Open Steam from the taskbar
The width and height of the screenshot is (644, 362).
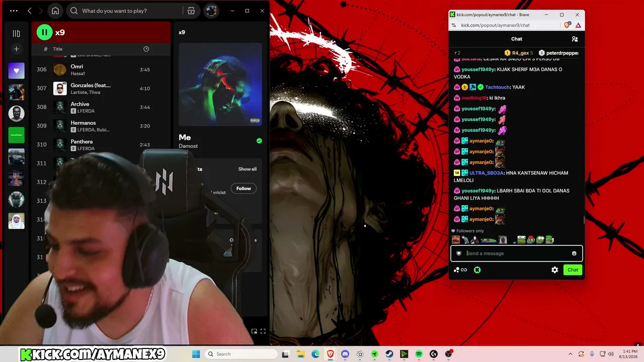click(x=389, y=354)
